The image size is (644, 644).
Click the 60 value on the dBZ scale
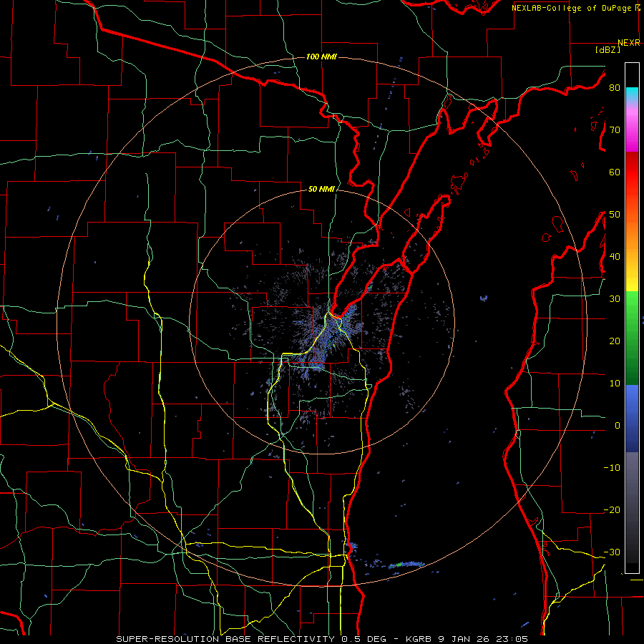[615, 172]
